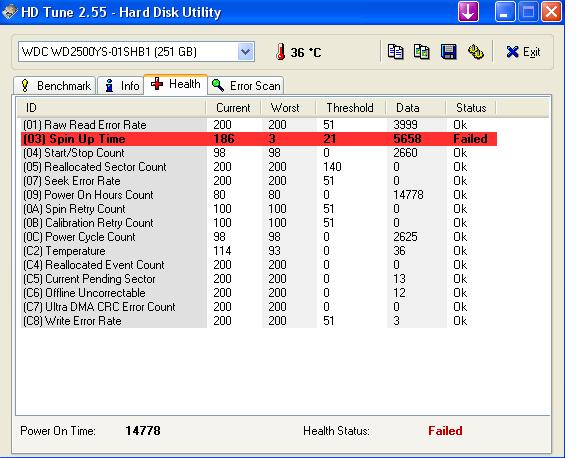576x458 pixels.
Task: Open options with the wrench icon
Action: click(476, 52)
